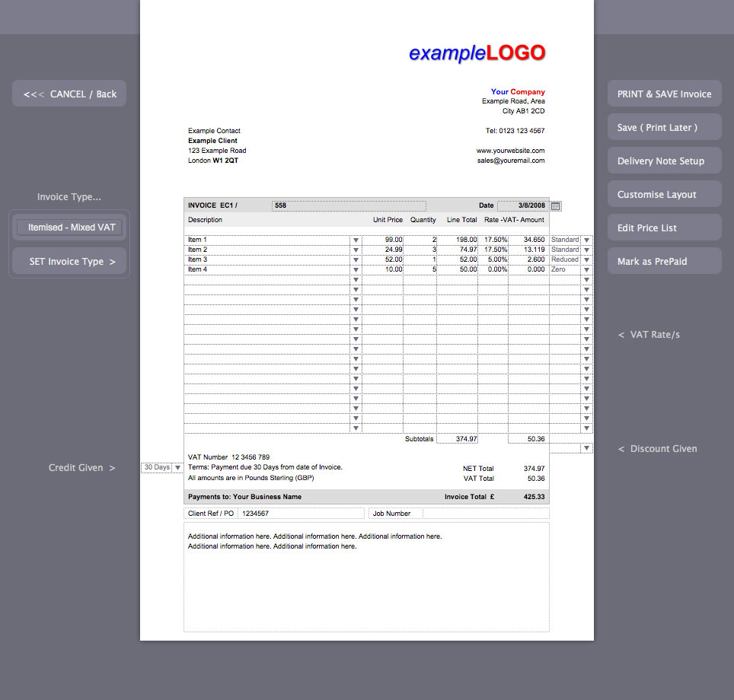Click the Item 1 line total 198.00
The height and width of the screenshot is (700, 734).
458,240
